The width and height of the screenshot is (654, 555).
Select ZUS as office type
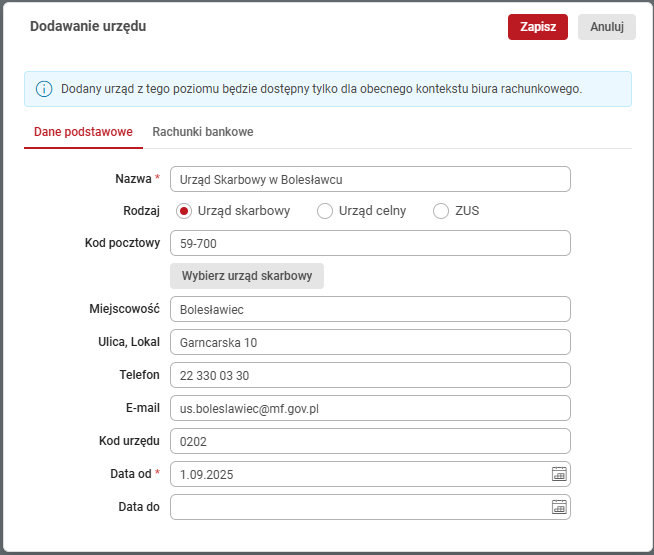point(440,211)
